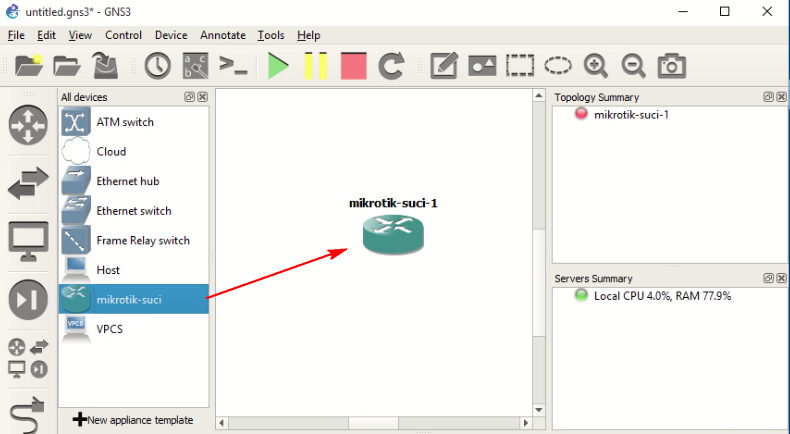This screenshot has height=434, width=790.
Task: Select Host in devices list
Action: [134, 270]
